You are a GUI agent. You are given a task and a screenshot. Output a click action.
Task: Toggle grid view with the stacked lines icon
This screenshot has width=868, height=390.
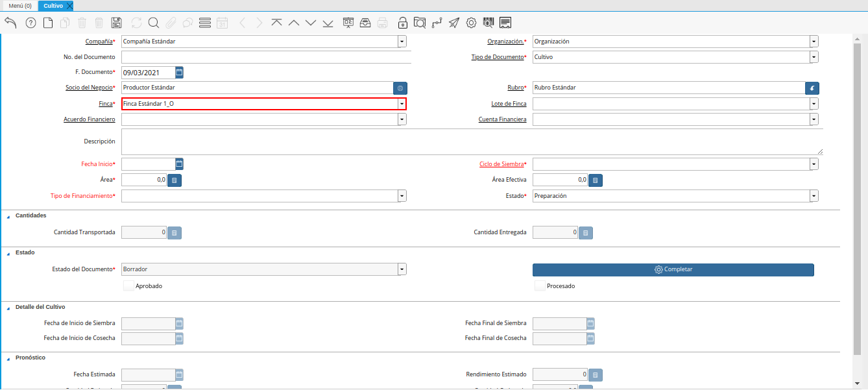(205, 23)
